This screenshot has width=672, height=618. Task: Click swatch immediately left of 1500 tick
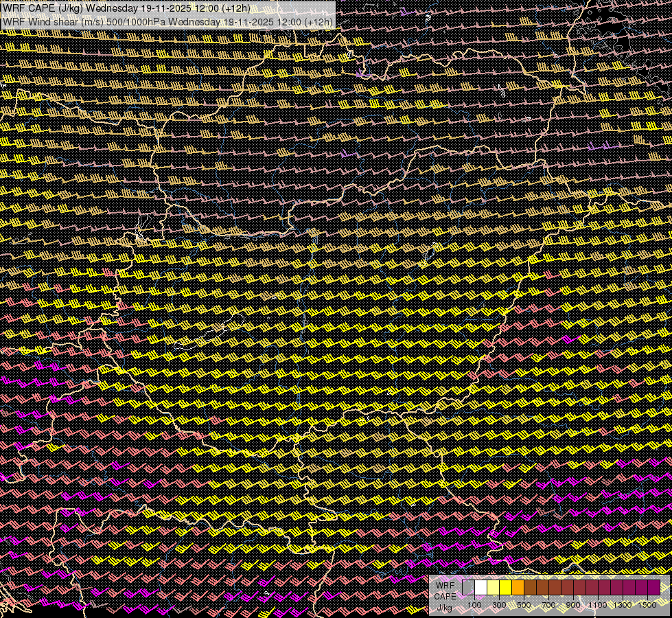pos(641,588)
